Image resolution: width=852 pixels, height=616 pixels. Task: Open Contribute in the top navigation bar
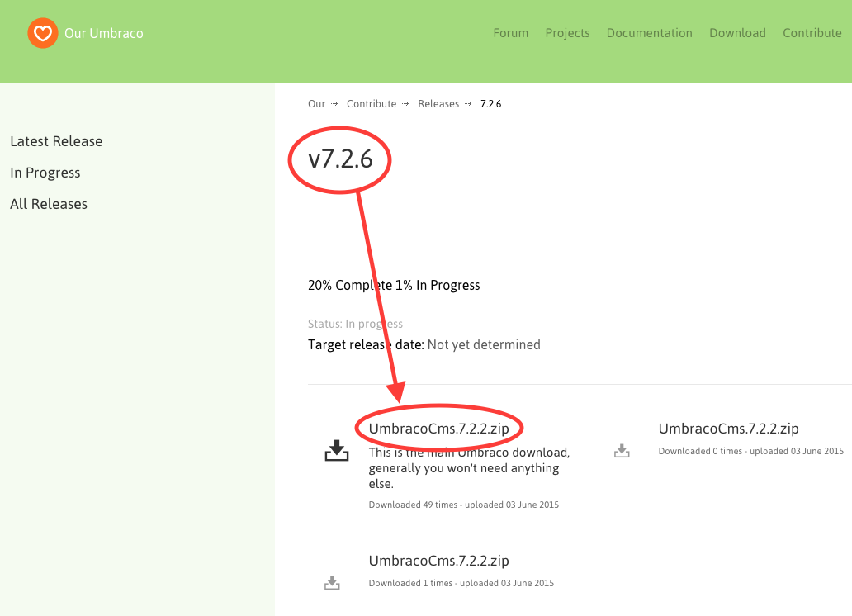pyautogui.click(x=812, y=33)
